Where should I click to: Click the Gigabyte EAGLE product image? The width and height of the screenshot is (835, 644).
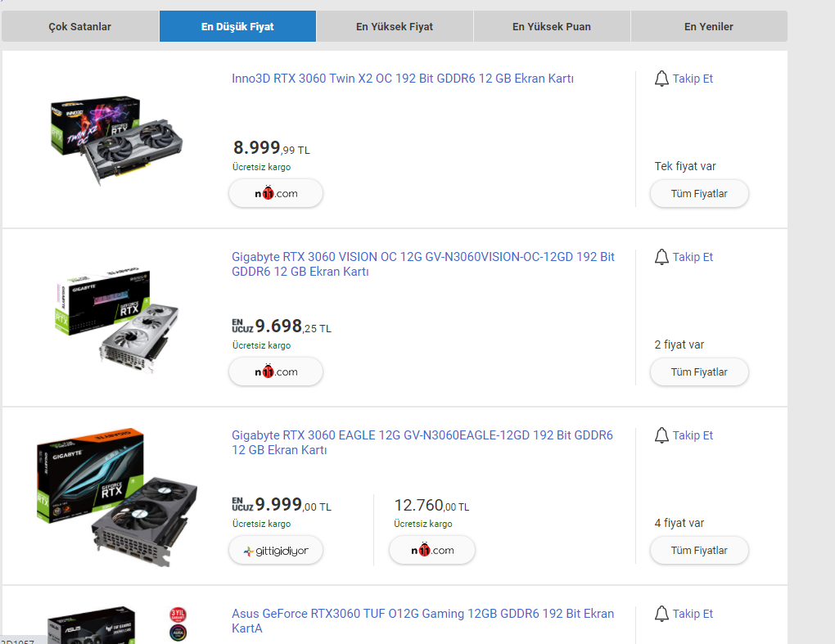click(x=116, y=497)
